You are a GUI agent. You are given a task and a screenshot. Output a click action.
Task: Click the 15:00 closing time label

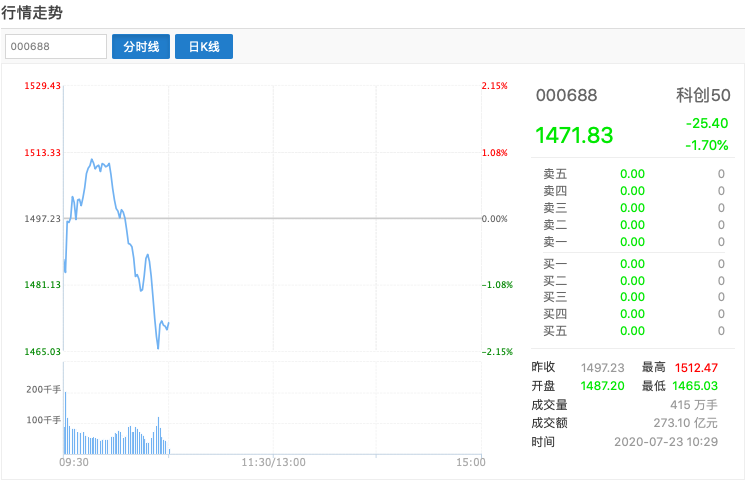point(470,462)
